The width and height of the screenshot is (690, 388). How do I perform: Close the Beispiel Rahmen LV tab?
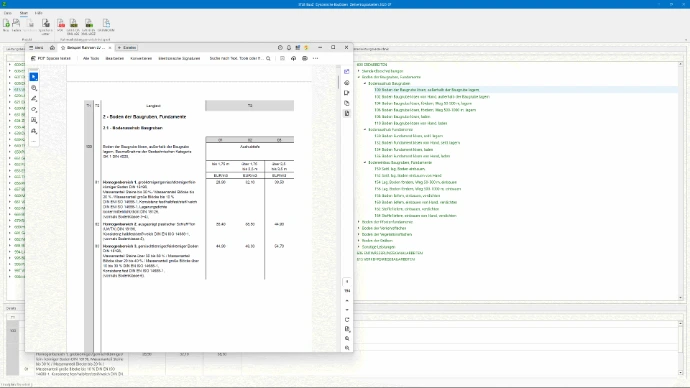110,48
